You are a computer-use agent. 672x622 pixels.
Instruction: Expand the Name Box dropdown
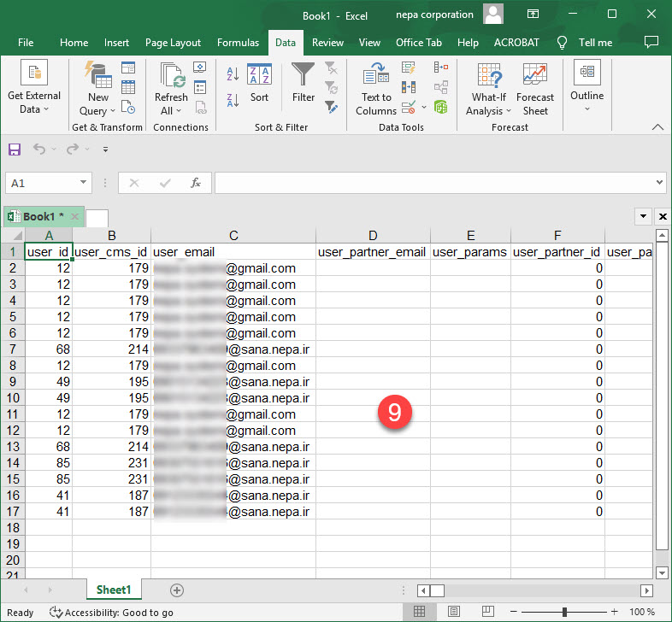[83, 183]
